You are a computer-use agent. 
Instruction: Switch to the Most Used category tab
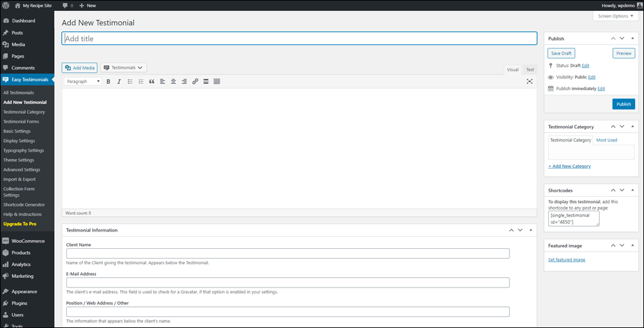point(607,140)
